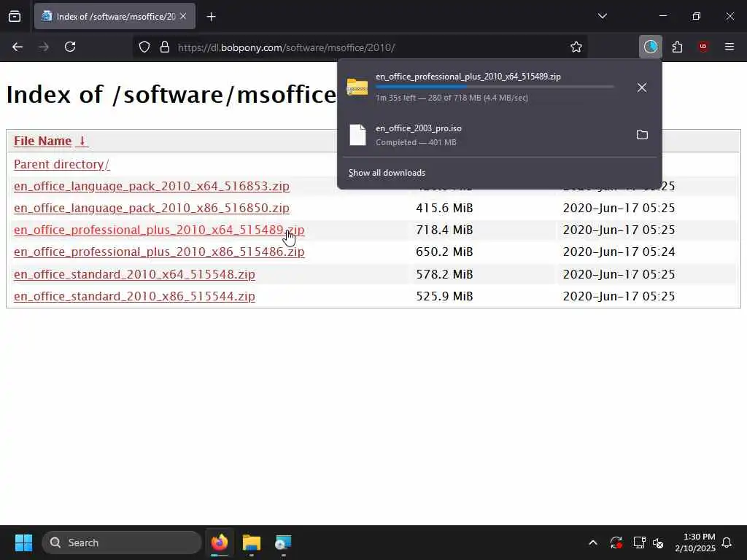Screen dimensions: 747x560
Task: Open the muted volume tray icon
Action: 659,542
